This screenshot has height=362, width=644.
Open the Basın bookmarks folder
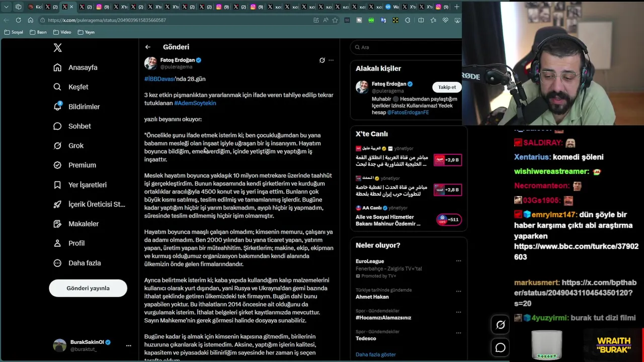coord(38,32)
